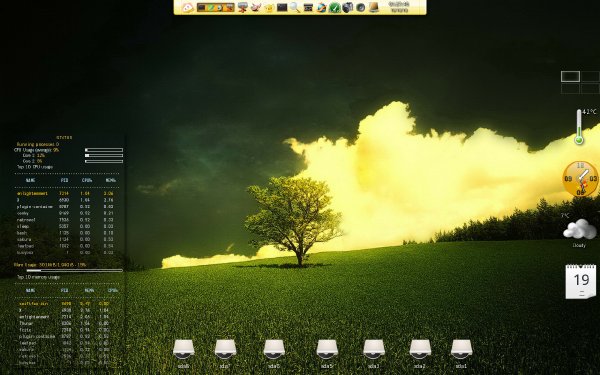The image size is (600, 375).
Task: Select the yellow enlightenment row in the CPU usage table
Action: [65, 194]
